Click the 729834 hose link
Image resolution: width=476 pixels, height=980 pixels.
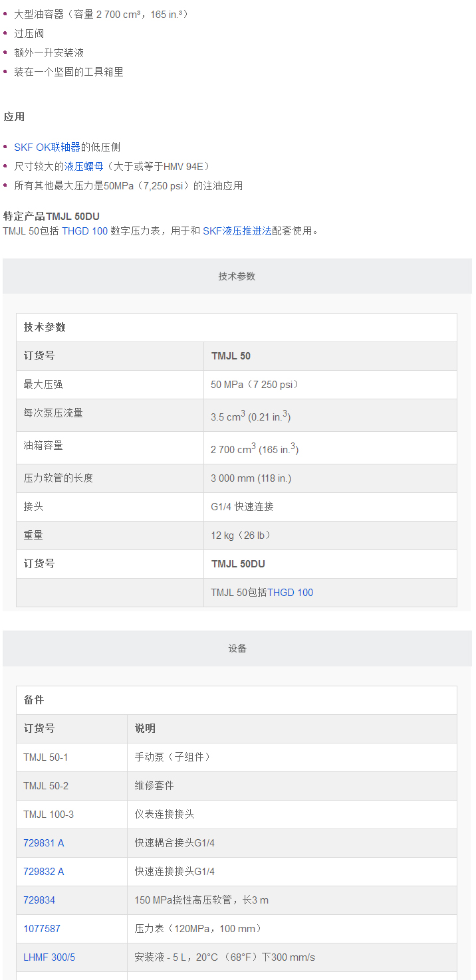point(39,900)
